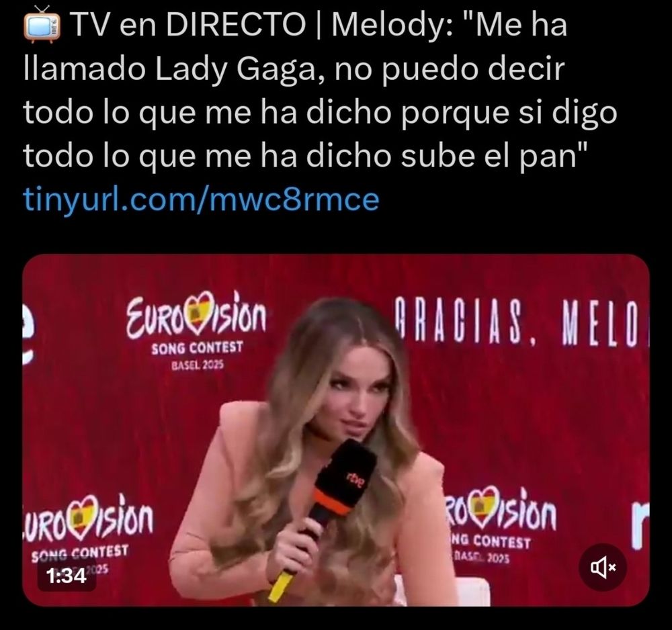This screenshot has height=630, width=672.
Task: Tap the 1:34 video duration badge
Action: (x=66, y=576)
